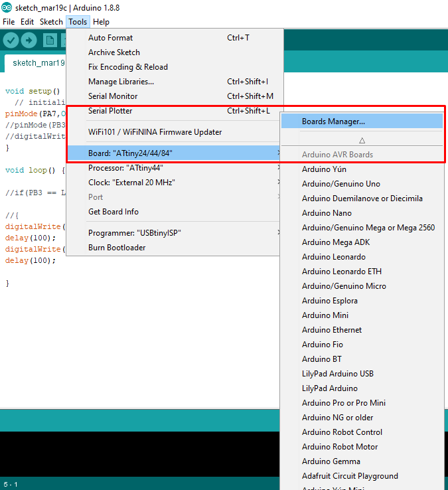Image resolution: width=448 pixels, height=490 pixels.
Task: Click Burn Bootloader
Action: [x=174, y=248]
